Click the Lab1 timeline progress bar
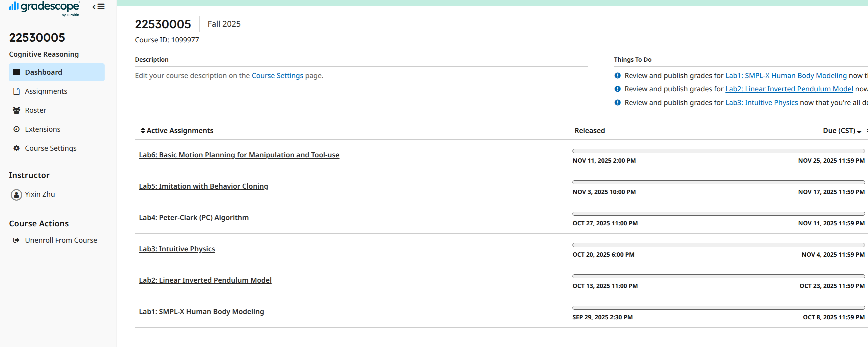Viewport: 868px width, 347px height. [718, 308]
